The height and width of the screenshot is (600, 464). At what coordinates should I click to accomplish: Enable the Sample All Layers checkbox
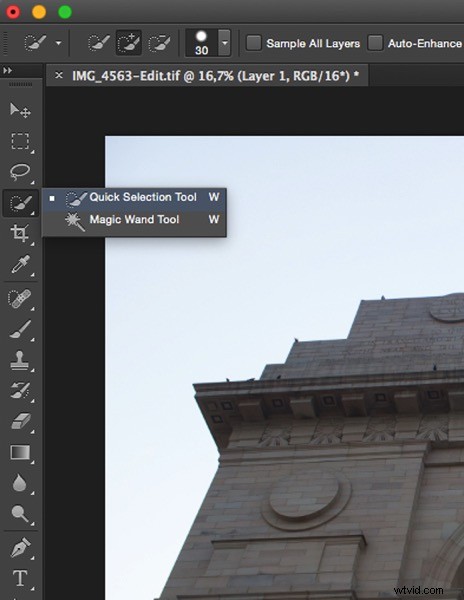click(x=253, y=43)
